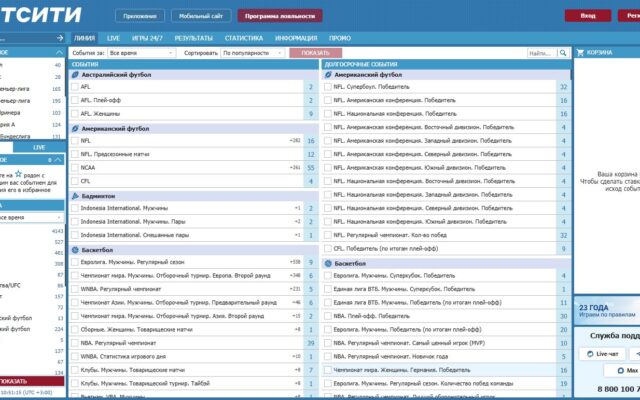Click the NCAA market count 55

coord(311,168)
